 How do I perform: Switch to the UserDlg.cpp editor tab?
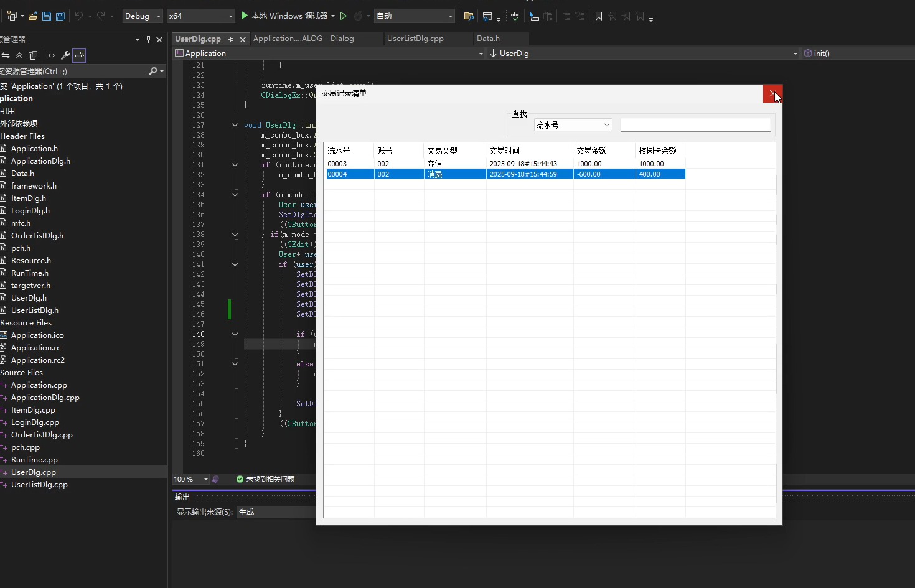point(198,39)
